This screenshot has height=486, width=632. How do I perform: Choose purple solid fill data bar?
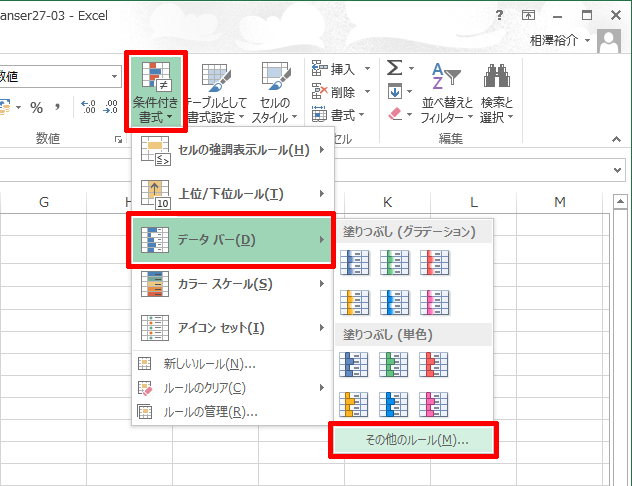(434, 404)
